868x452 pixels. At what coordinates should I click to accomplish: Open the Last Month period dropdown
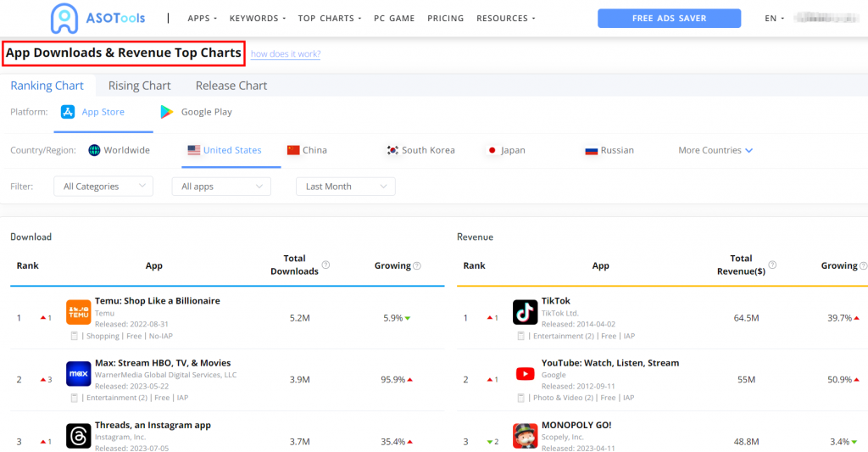tap(345, 187)
